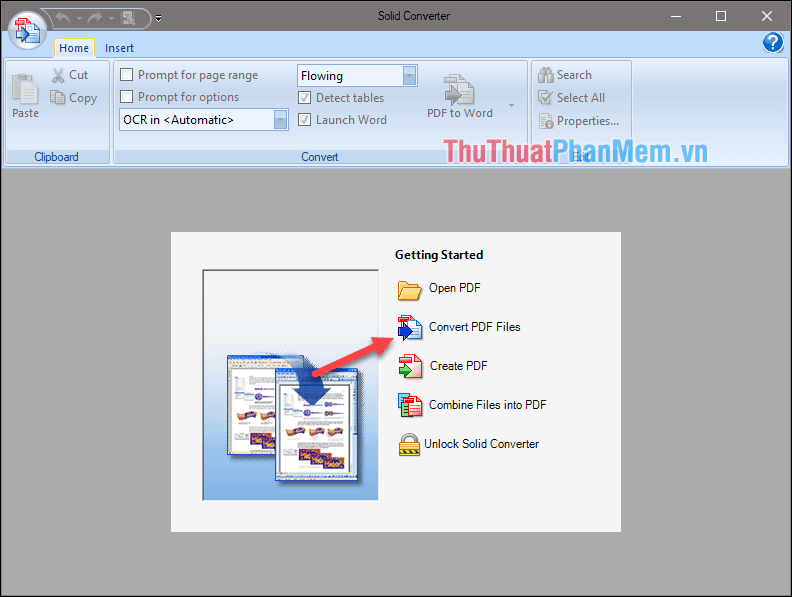Open the 'Open PDF' link text

pyautogui.click(x=454, y=288)
